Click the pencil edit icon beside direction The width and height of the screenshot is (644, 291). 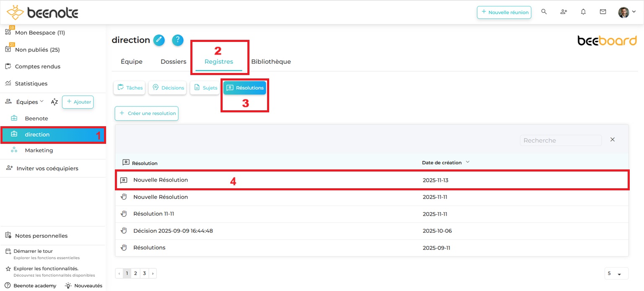(159, 40)
